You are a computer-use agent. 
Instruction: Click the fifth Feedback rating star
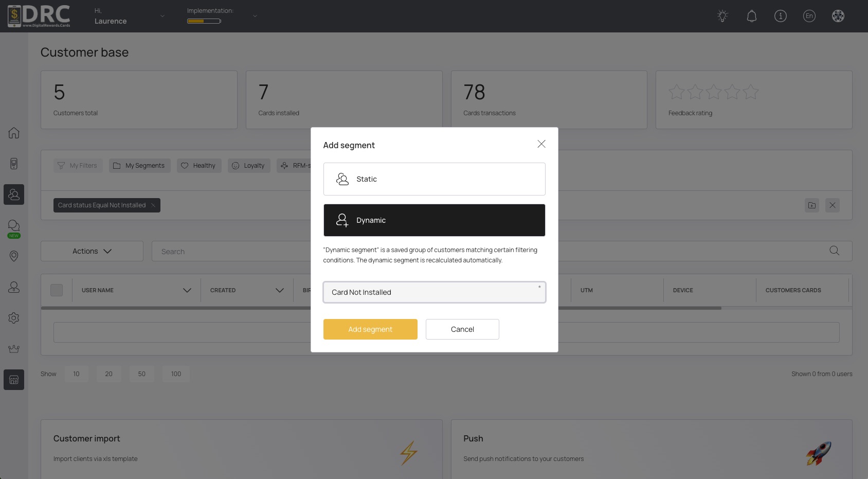(x=751, y=92)
